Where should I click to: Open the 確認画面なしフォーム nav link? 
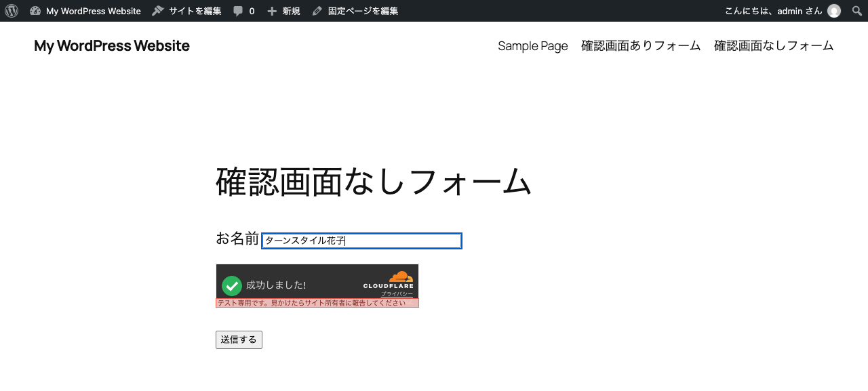coord(774,45)
